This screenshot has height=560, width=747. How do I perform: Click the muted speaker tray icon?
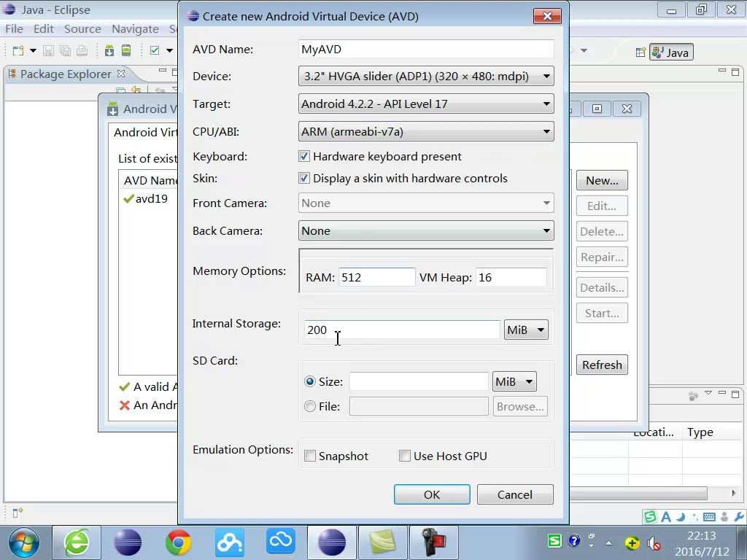pos(654,542)
